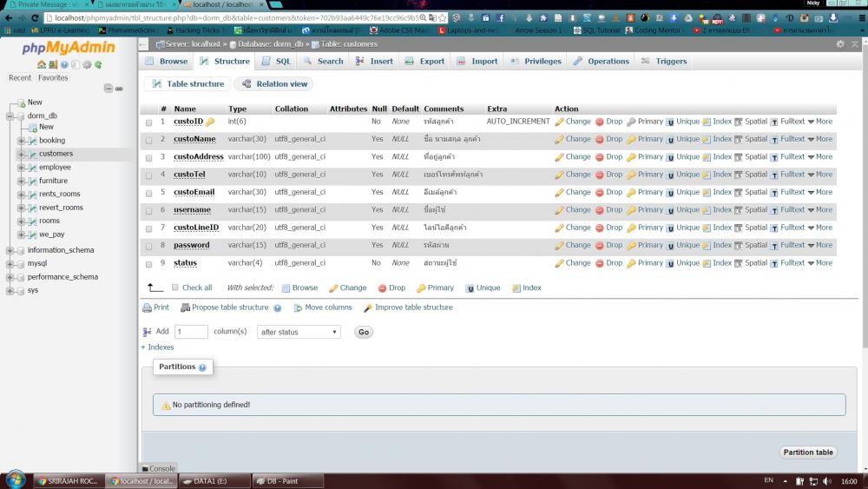Expand performance_schema database node
Screen dimensions: 868x489
point(10,277)
